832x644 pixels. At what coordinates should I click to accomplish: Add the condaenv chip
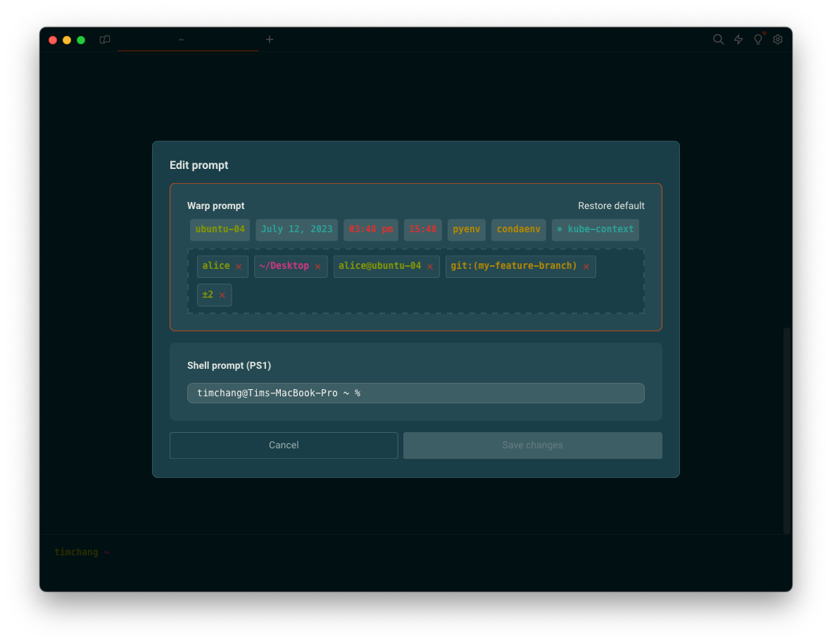518,229
